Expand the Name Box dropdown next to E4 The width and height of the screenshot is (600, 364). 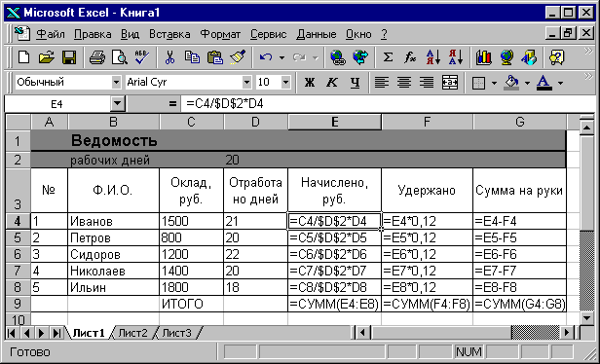pos(118,103)
